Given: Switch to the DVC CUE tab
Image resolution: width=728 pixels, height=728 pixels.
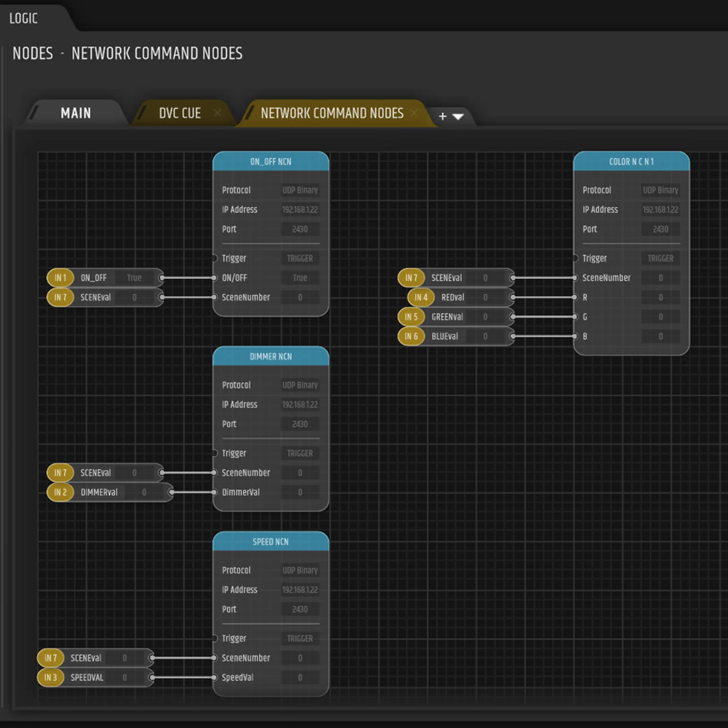Looking at the screenshot, I should pyautogui.click(x=179, y=113).
